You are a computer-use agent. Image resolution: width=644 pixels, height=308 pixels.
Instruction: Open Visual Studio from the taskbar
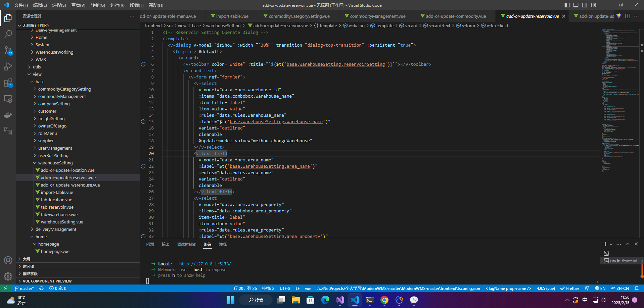[x=340, y=300]
